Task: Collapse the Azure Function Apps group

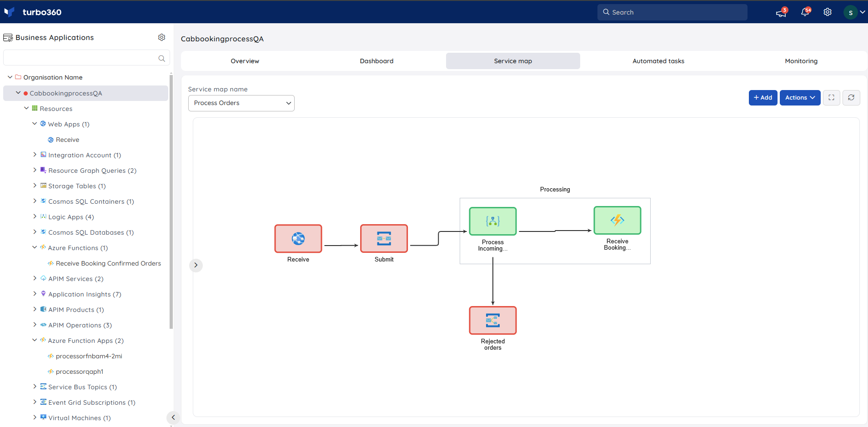Action: click(x=35, y=340)
